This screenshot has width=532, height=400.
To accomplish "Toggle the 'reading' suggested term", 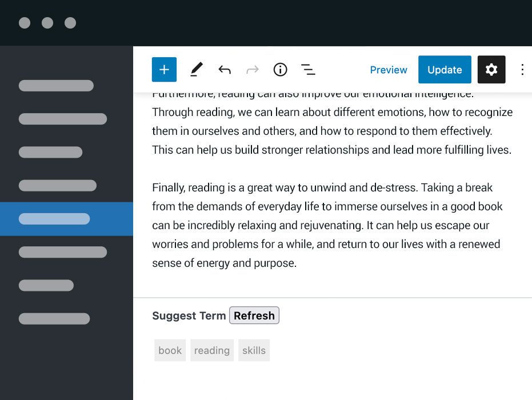I will (212, 350).
